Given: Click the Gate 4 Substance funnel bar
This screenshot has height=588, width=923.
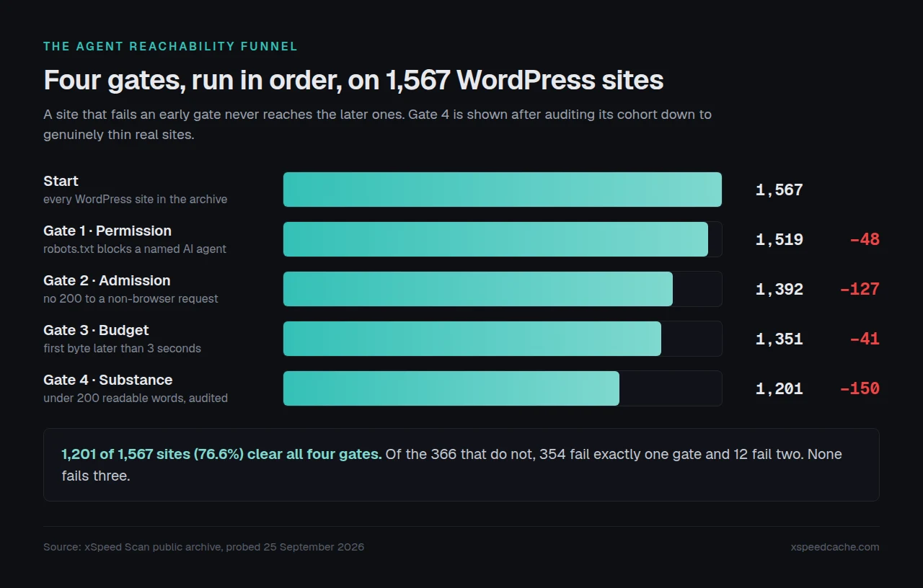Looking at the screenshot, I should (x=451, y=388).
